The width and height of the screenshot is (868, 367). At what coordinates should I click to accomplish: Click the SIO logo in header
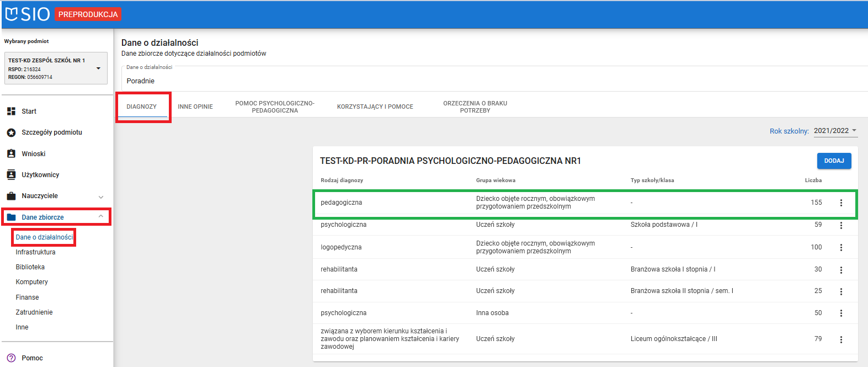tap(28, 14)
